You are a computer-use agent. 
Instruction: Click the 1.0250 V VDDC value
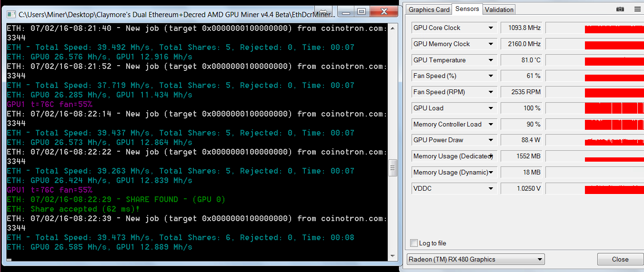(x=522, y=189)
